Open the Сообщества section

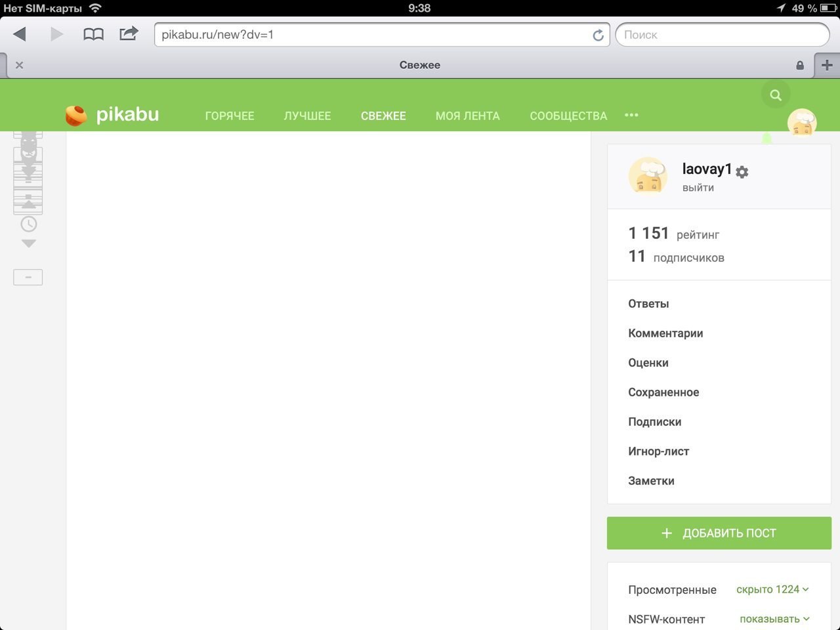pyautogui.click(x=568, y=116)
